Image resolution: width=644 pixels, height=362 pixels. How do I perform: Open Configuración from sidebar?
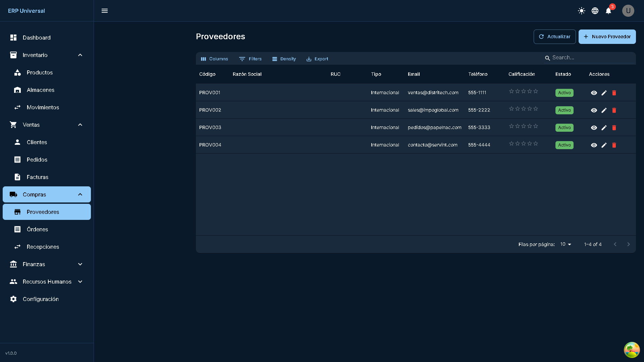(x=41, y=299)
